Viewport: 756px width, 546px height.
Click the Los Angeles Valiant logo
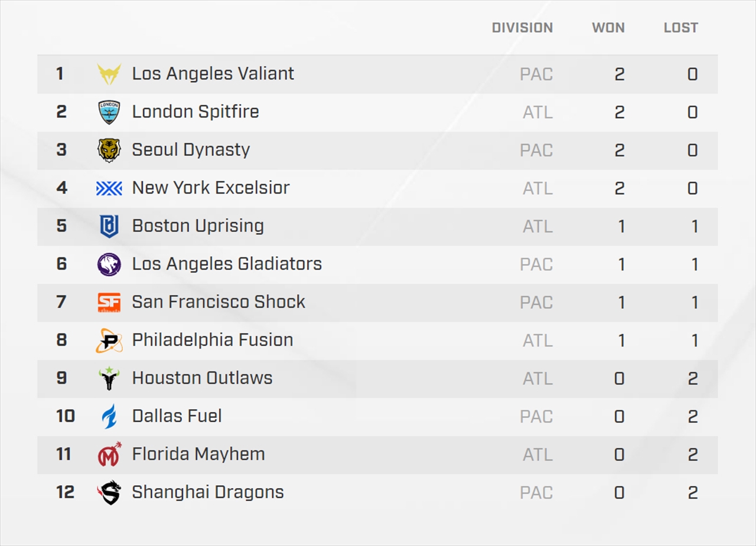click(109, 74)
